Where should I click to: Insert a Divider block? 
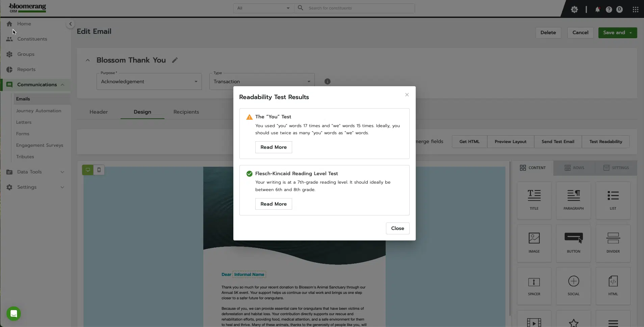pos(613,243)
